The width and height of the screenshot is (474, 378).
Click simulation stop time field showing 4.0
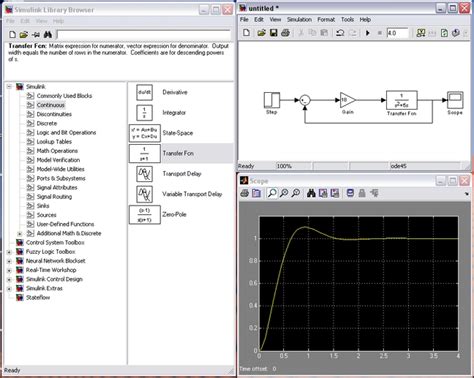click(397, 33)
